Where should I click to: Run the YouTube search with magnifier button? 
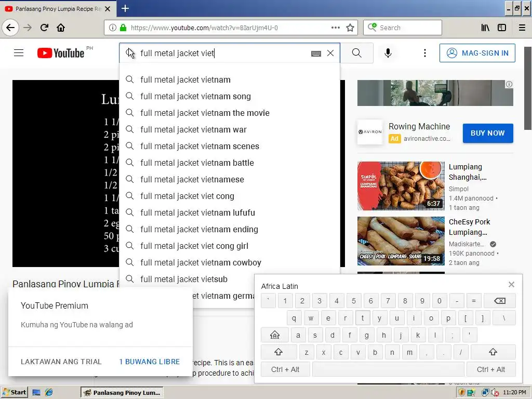pos(356,53)
